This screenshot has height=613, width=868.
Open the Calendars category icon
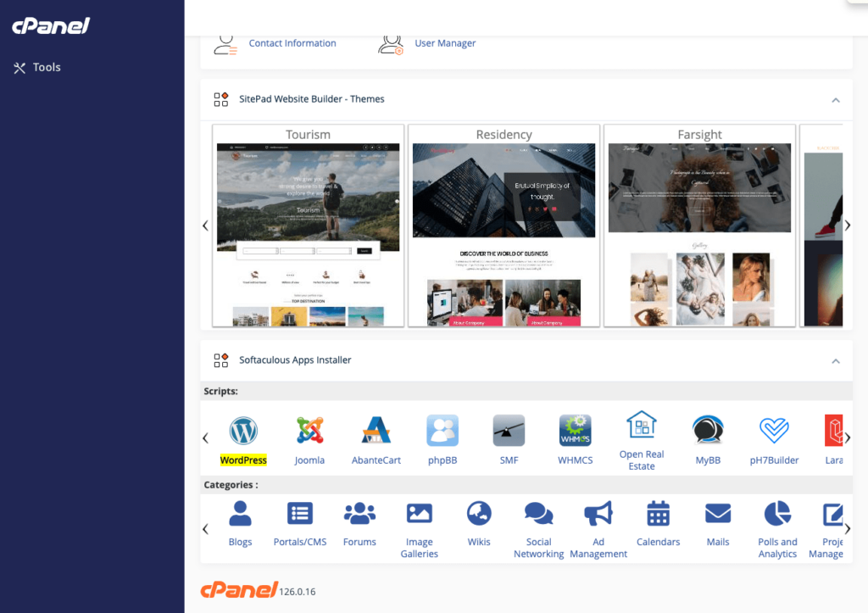[658, 514]
